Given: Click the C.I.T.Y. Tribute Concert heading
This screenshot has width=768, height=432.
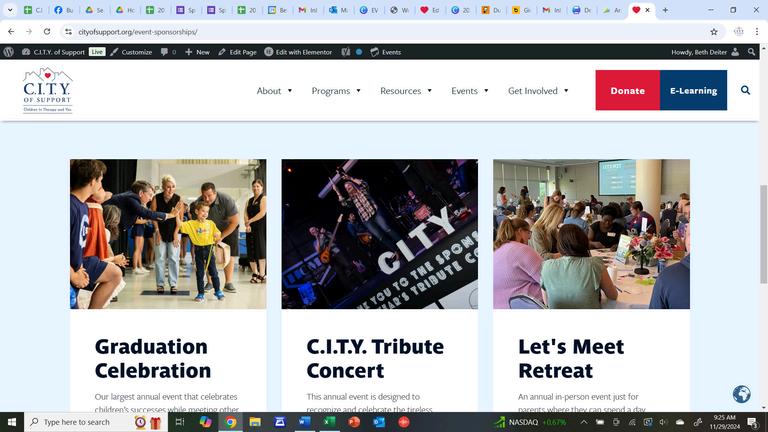Looking at the screenshot, I should pos(375,359).
